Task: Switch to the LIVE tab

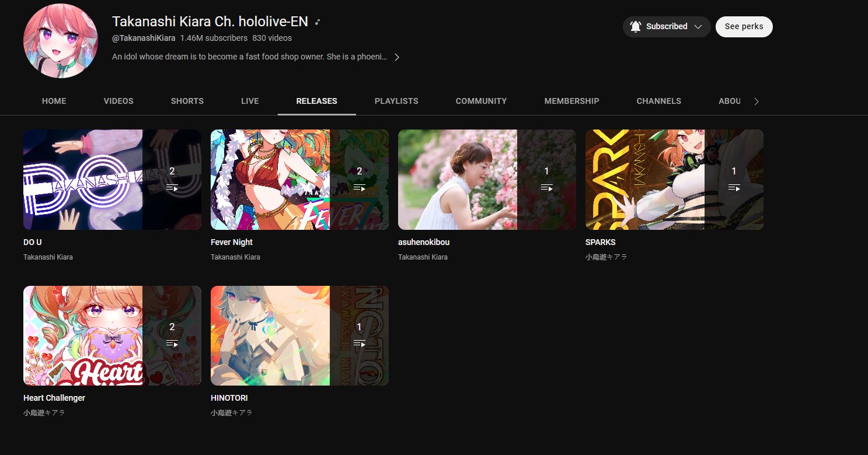Action: 250,101
